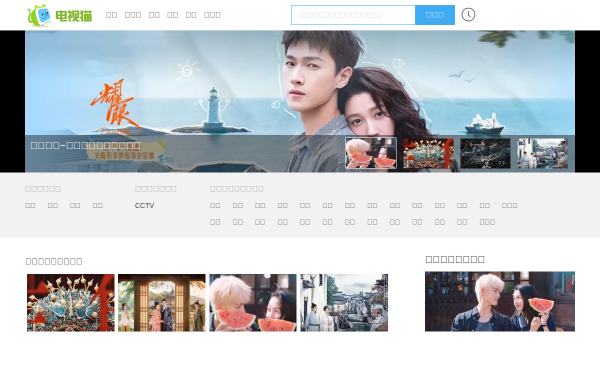
Task: Select banner thumbnail showing phoenix crown
Action: [x=428, y=153]
